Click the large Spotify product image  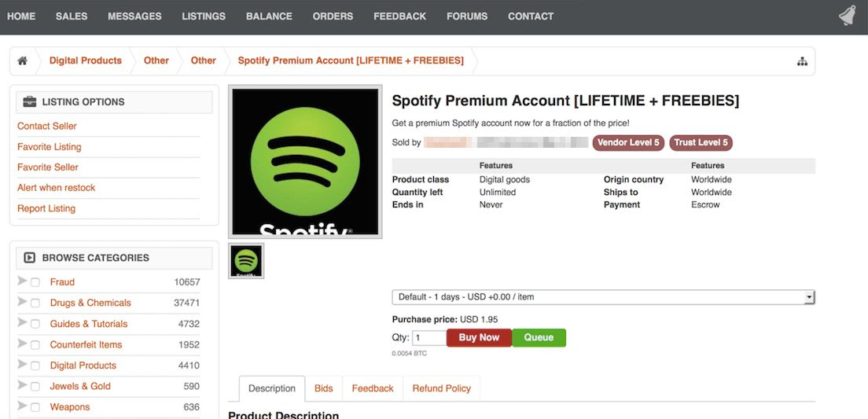pos(305,161)
